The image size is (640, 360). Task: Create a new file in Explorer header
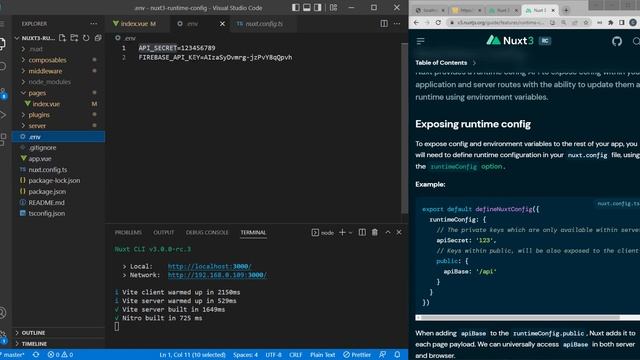[x=62, y=38]
